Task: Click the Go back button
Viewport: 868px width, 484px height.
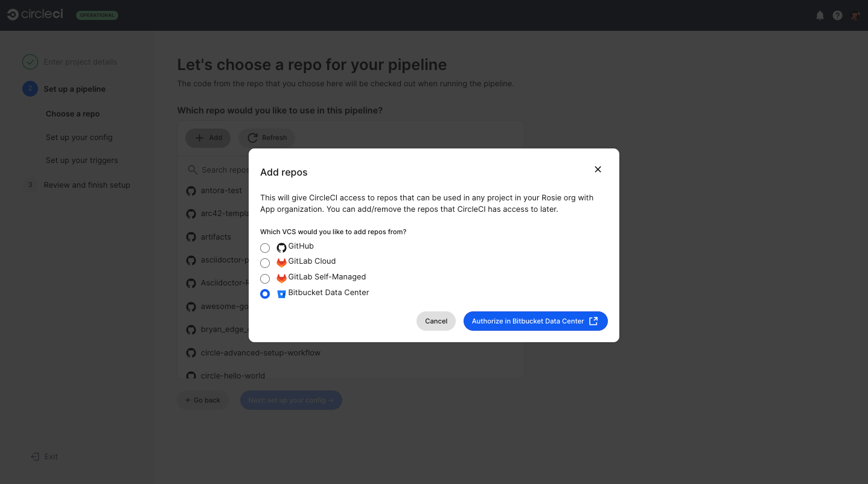Action: 203,400
